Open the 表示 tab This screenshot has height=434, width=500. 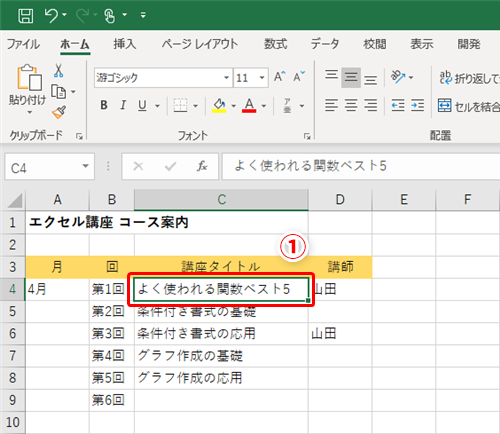coord(422,44)
